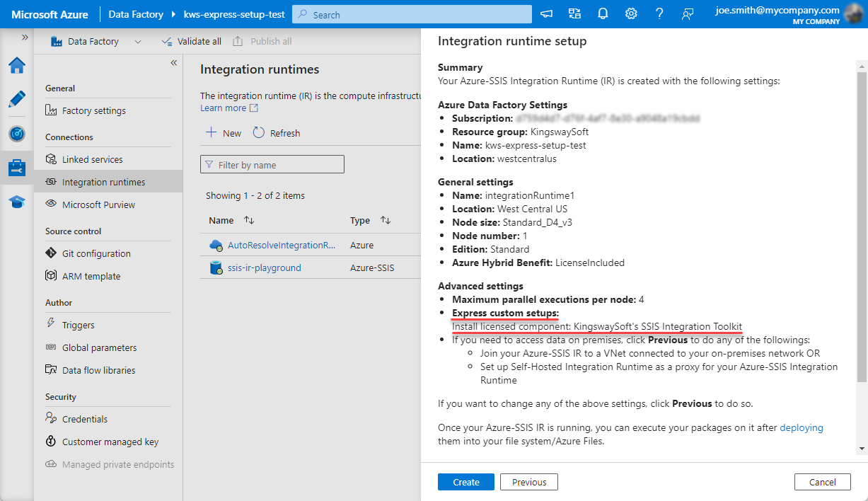This screenshot has height=501, width=868.
Task: Open the feedback icon in header
Action: 688,14
